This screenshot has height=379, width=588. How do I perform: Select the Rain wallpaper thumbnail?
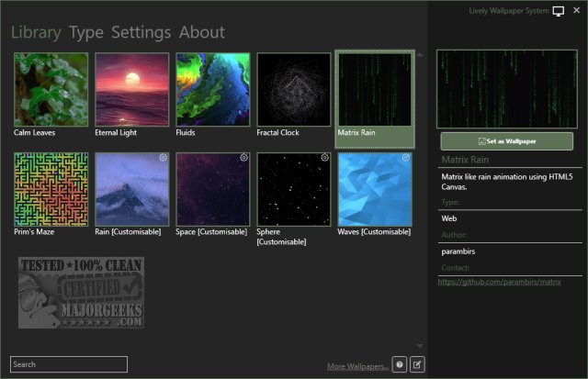132,189
